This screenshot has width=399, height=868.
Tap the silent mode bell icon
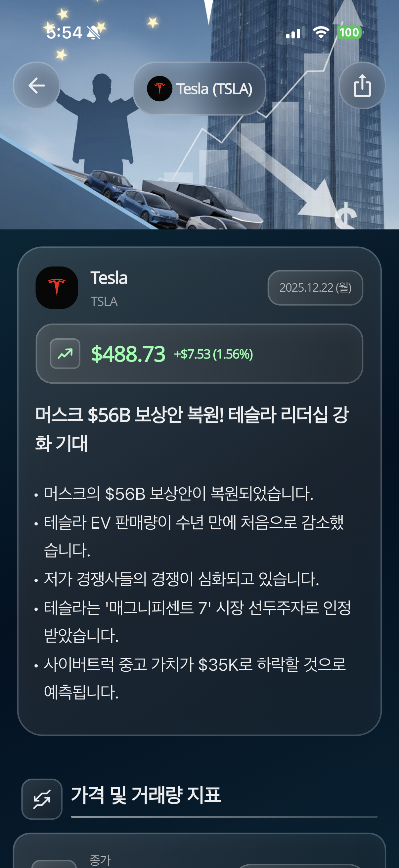pos(93,33)
